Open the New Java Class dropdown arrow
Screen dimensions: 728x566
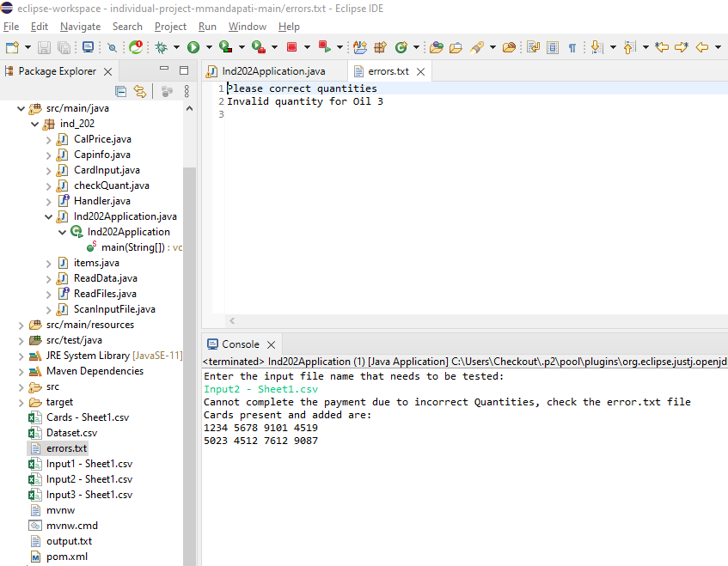(x=416, y=47)
